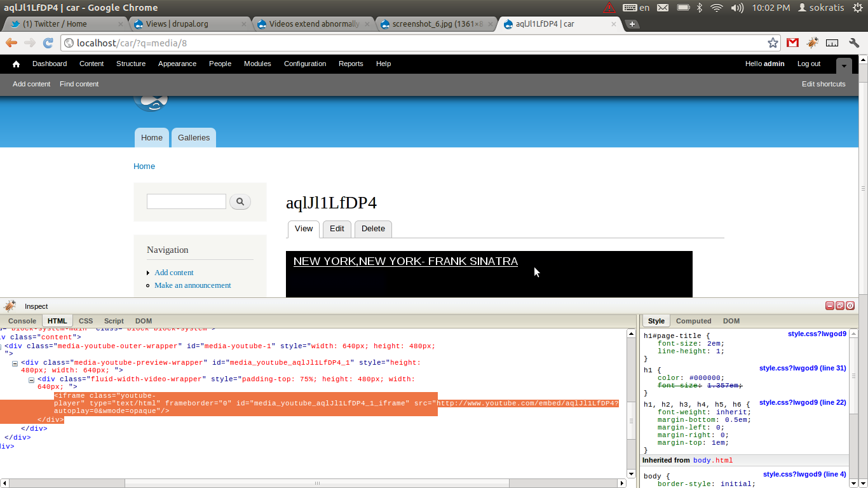
Task: Click the ruler extension icon
Action: click(832, 43)
